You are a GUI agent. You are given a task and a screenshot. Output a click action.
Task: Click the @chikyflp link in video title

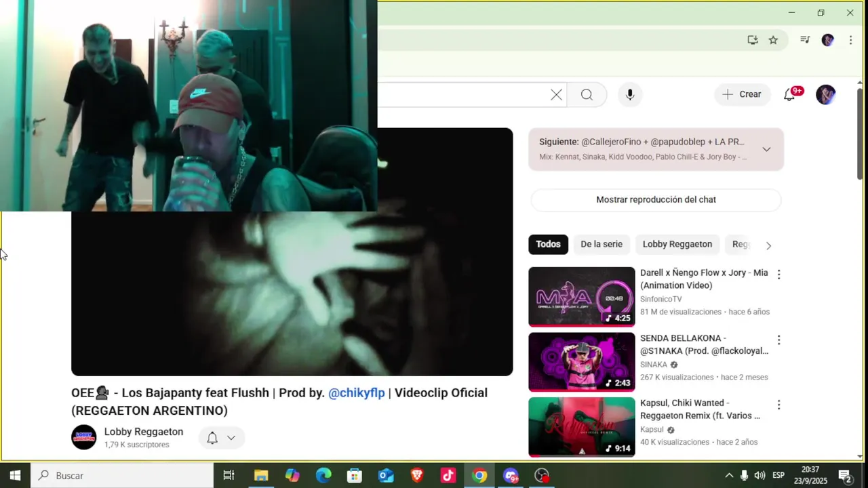coord(356,393)
